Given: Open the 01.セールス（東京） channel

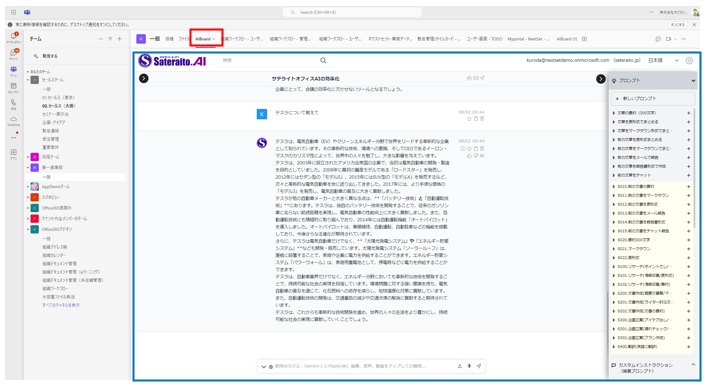Looking at the screenshot, I should tap(58, 97).
